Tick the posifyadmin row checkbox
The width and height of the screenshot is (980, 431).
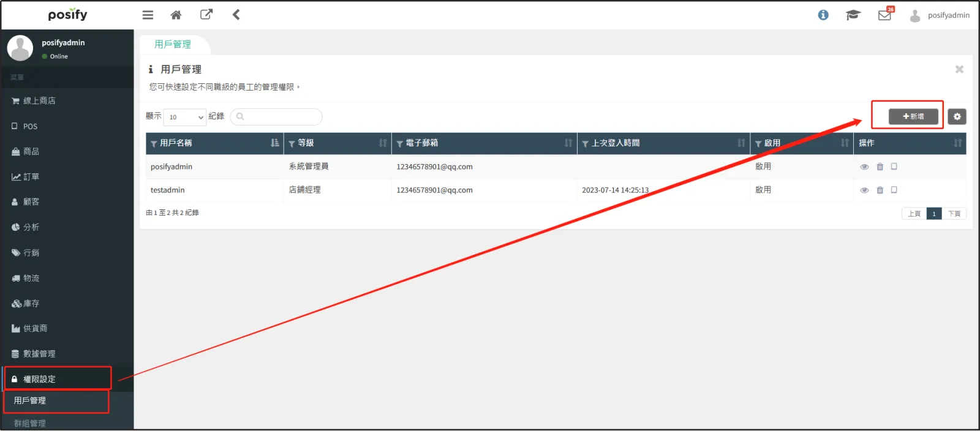coord(894,167)
